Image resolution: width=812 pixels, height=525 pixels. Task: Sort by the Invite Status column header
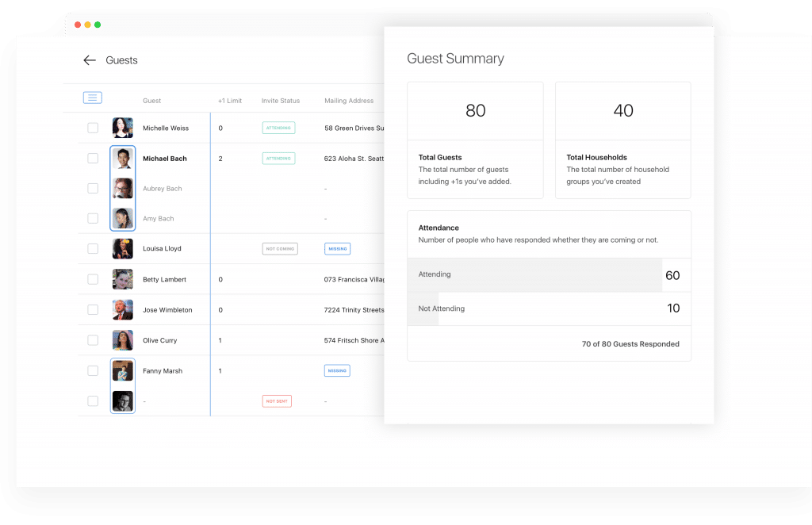click(x=281, y=101)
